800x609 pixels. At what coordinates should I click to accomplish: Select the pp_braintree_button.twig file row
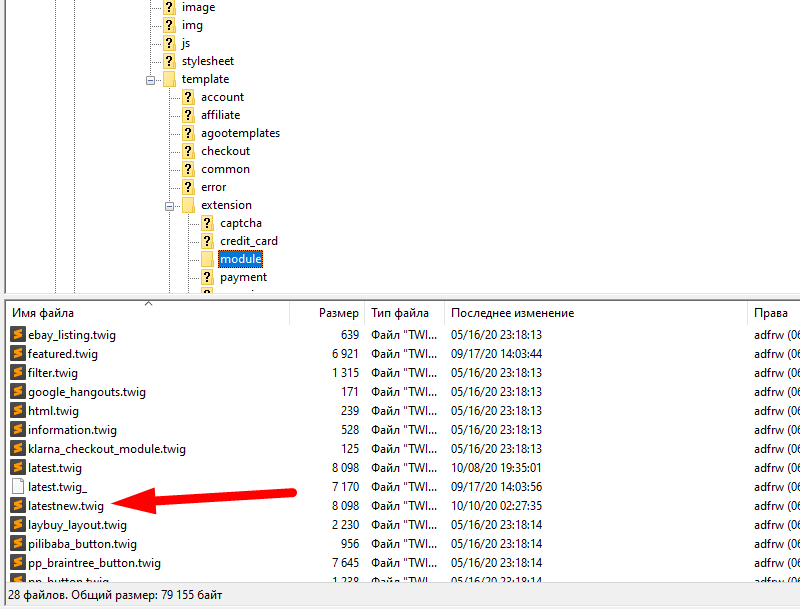tap(94, 563)
